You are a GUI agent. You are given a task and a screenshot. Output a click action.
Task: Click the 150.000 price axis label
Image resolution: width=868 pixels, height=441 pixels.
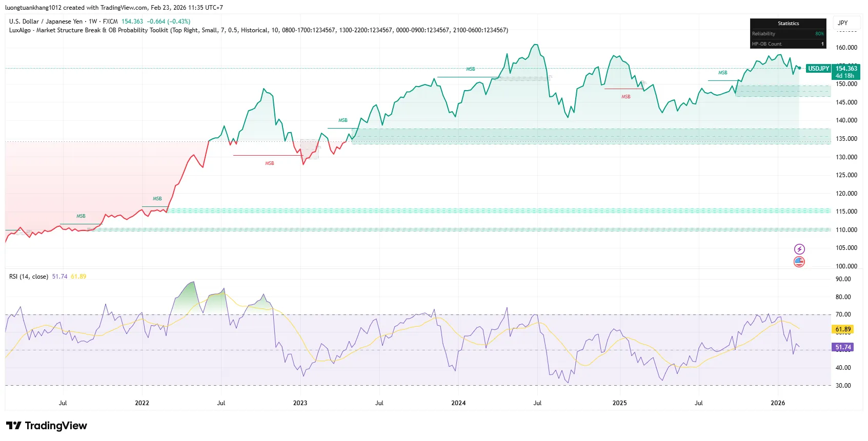click(x=846, y=84)
